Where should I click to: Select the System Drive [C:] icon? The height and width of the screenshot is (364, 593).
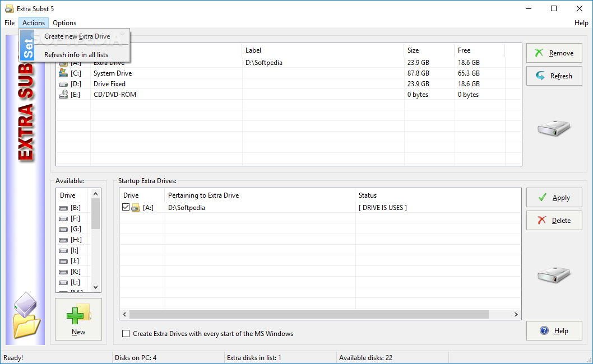(63, 73)
